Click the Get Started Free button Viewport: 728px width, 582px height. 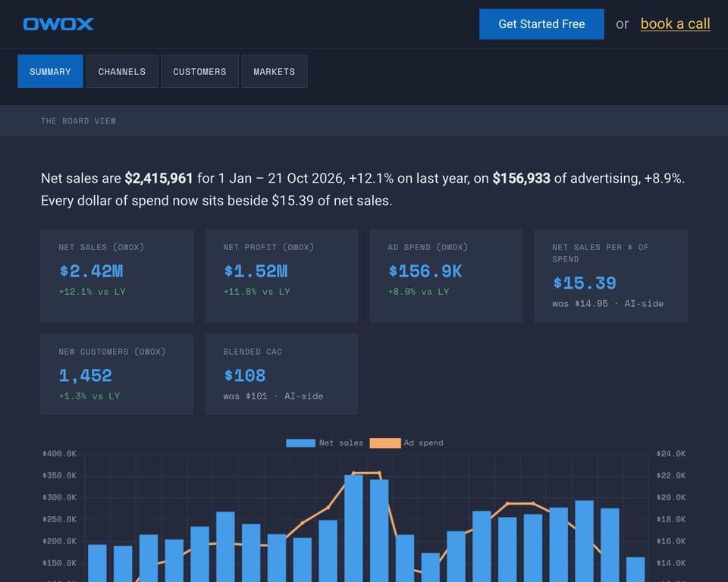(x=541, y=24)
